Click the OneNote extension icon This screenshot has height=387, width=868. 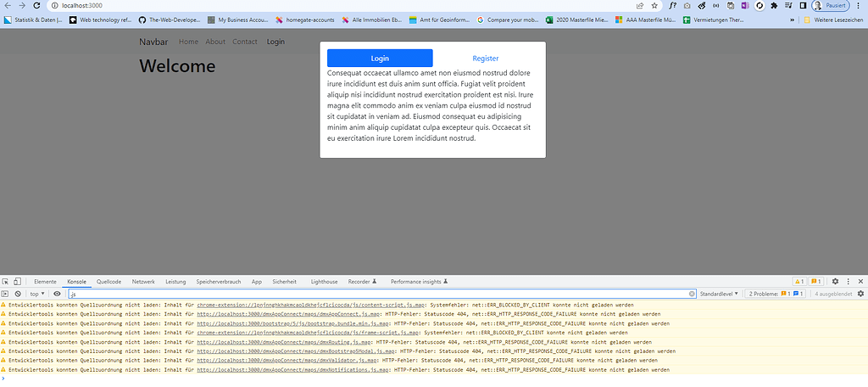click(x=743, y=5)
